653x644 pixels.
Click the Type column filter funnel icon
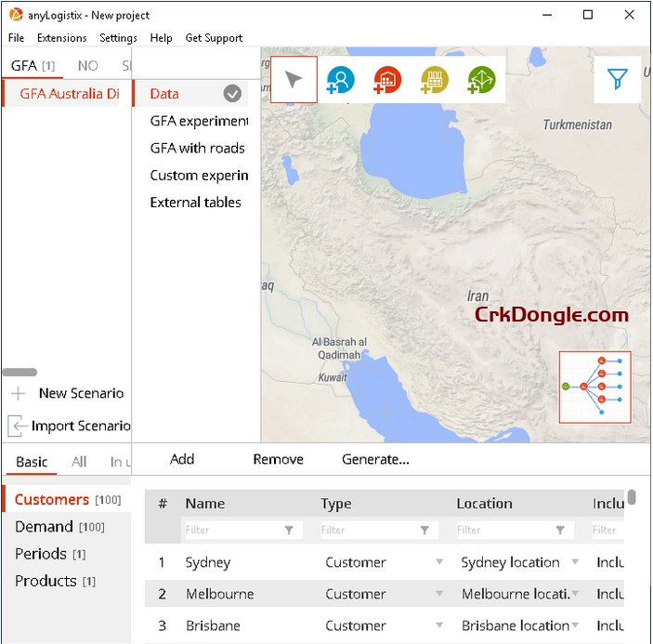pyautogui.click(x=424, y=530)
